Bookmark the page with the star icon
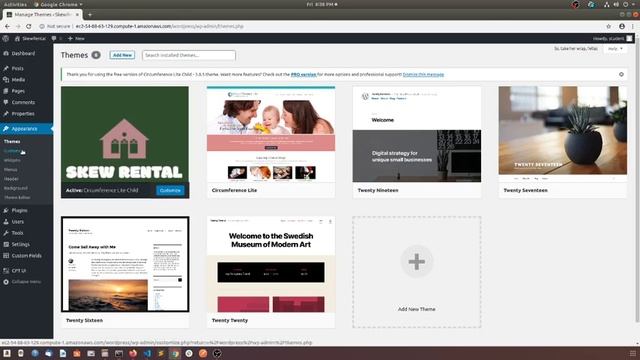The image size is (640, 360). coord(609,26)
